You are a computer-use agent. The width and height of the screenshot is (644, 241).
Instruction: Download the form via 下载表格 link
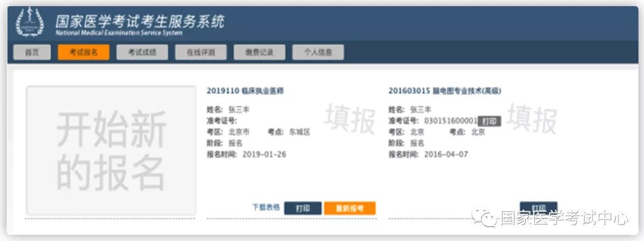[x=266, y=207]
